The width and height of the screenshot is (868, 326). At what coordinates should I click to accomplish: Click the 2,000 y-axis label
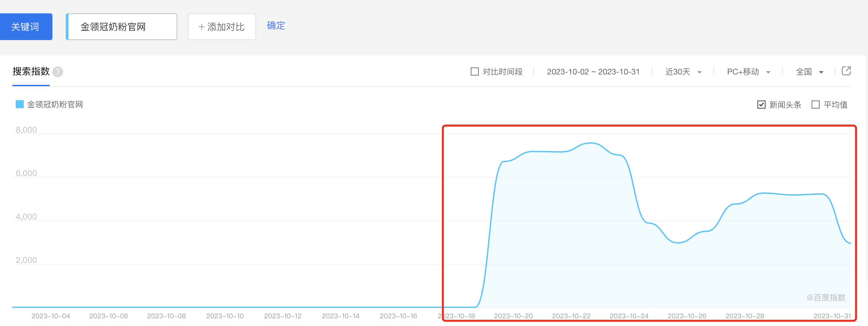coord(26,260)
